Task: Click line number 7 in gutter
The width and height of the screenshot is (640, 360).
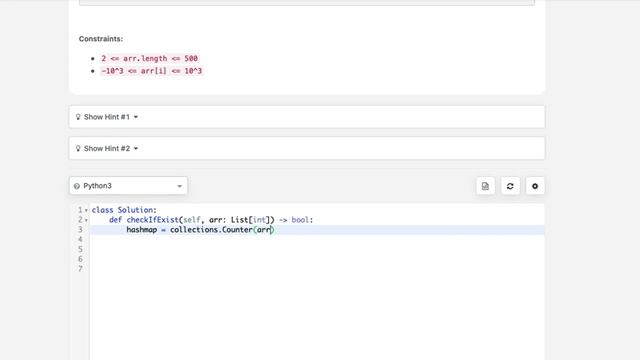Action: tap(80, 269)
